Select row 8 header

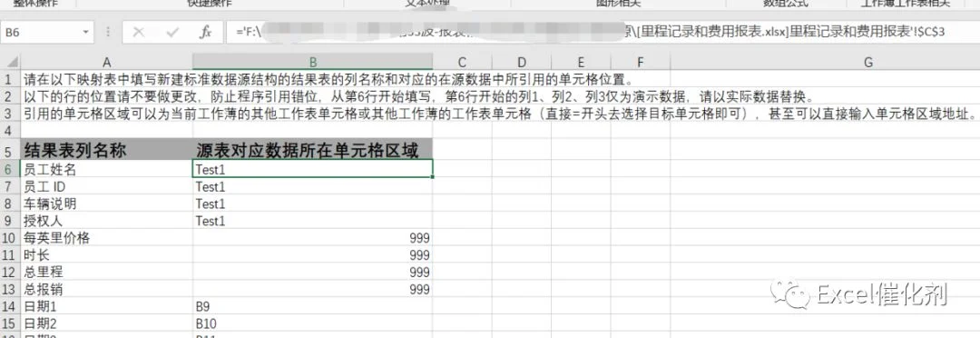(10, 204)
